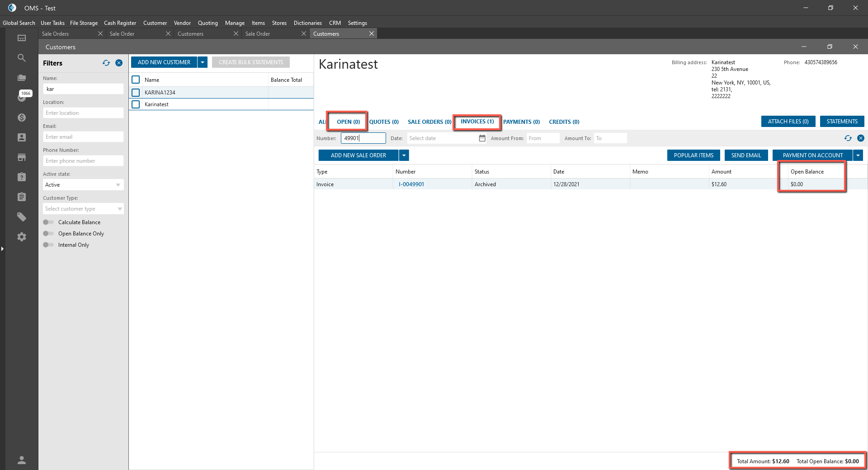Open the File Storage menu
The width and height of the screenshot is (868, 470).
tap(84, 23)
